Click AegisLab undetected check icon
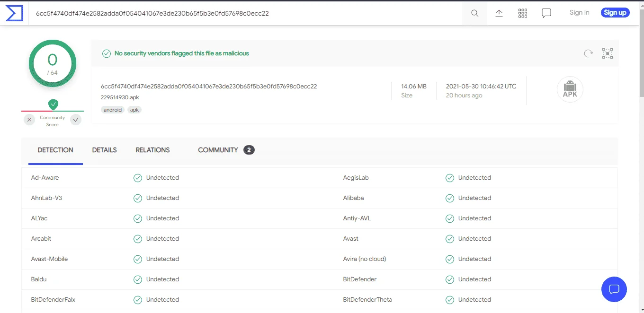The height and width of the screenshot is (313, 644). pyautogui.click(x=450, y=178)
